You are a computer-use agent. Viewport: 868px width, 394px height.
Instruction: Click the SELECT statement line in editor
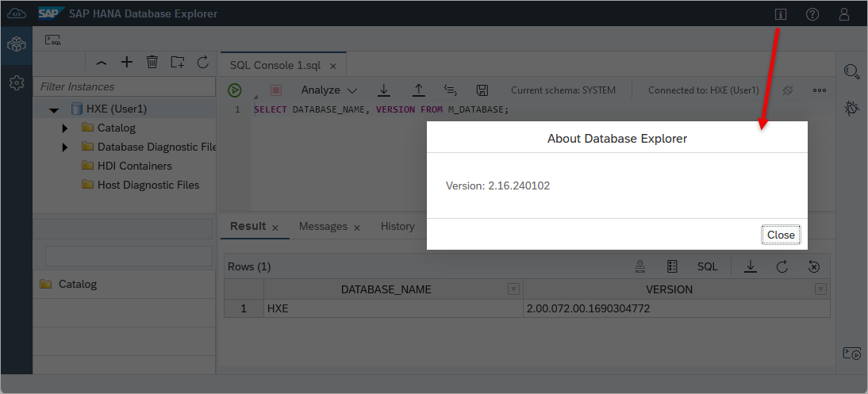[381, 109]
